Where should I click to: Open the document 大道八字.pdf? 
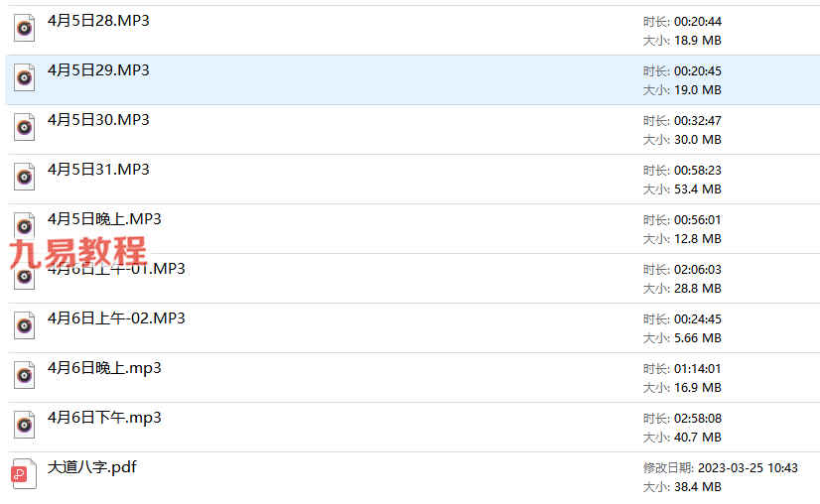click(x=91, y=467)
